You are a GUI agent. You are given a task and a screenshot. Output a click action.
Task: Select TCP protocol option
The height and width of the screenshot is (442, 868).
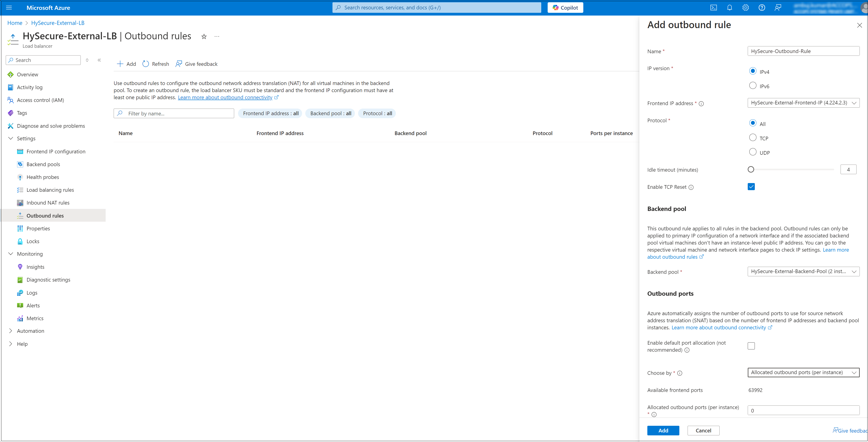click(753, 137)
